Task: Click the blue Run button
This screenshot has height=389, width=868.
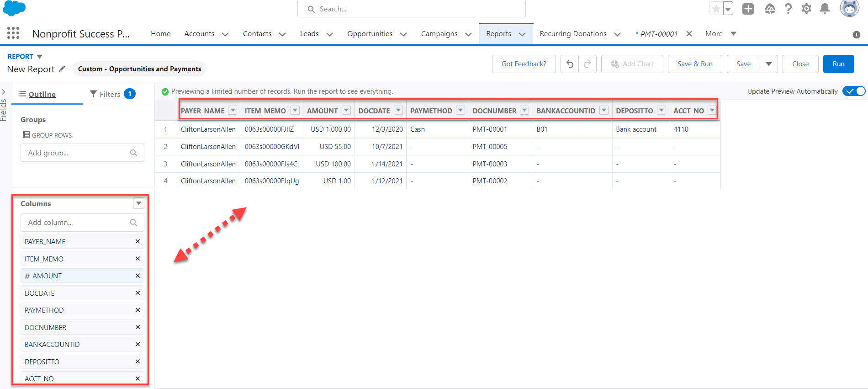Action: (838, 64)
